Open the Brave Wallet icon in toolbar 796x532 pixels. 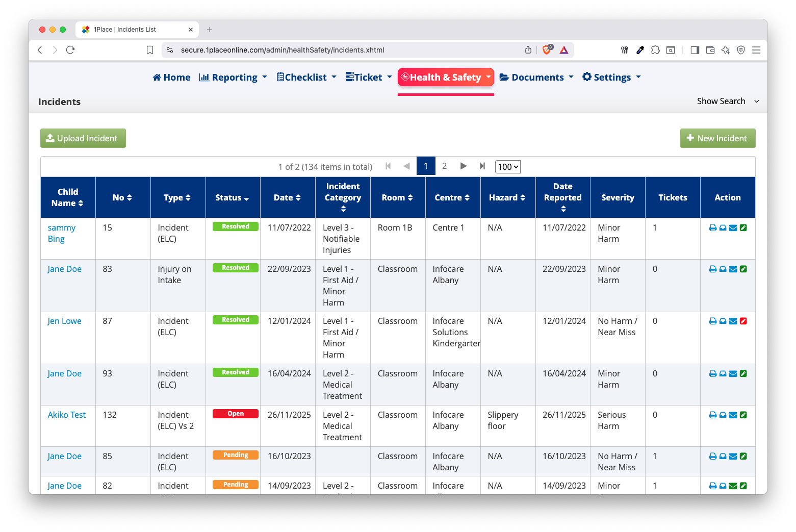coord(710,50)
